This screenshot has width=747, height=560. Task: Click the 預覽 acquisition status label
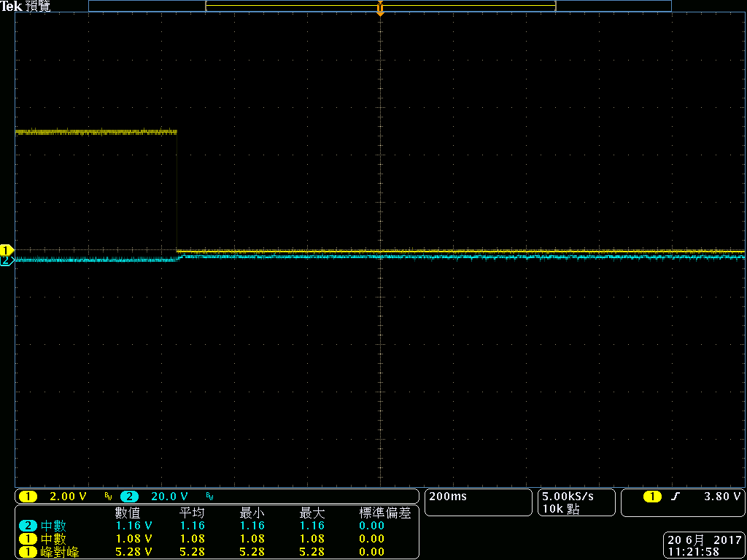(x=38, y=6)
